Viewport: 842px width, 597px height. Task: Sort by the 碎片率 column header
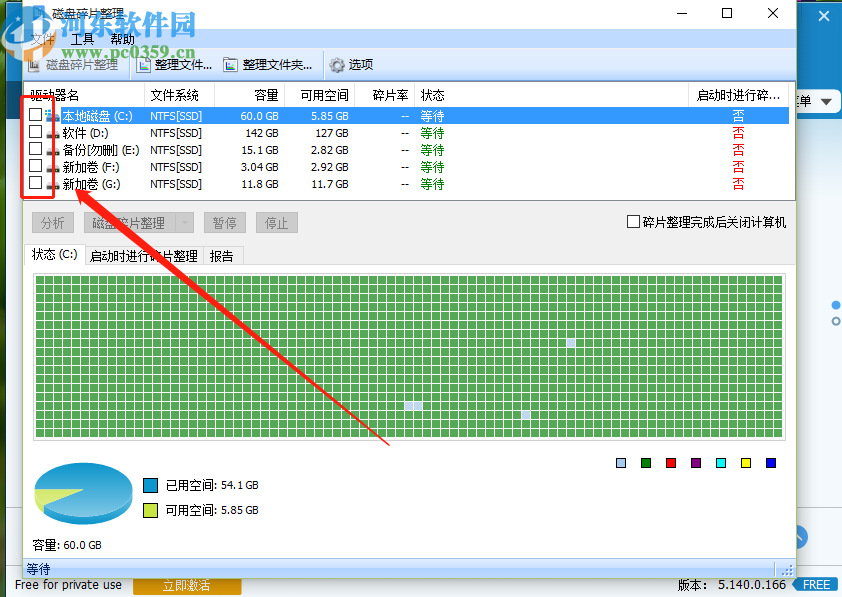pos(384,96)
